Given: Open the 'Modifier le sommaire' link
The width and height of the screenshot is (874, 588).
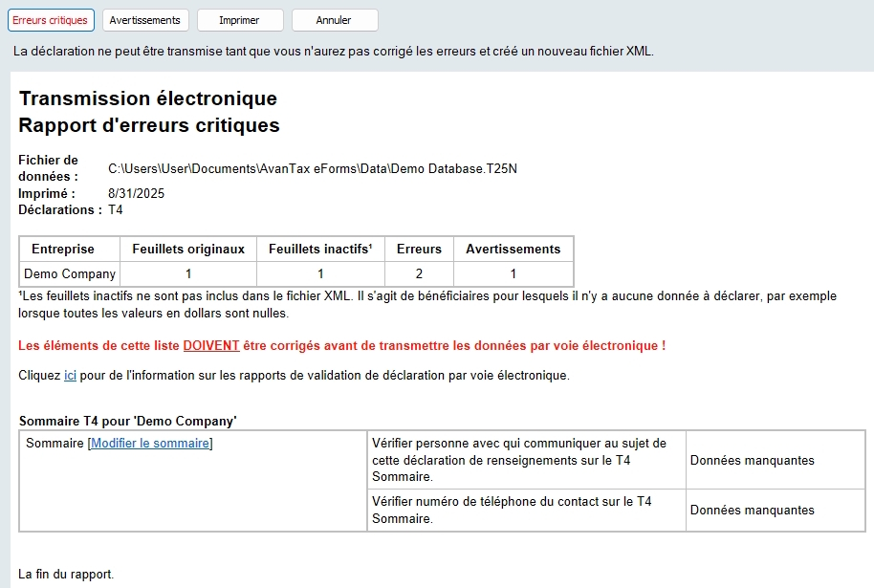Looking at the screenshot, I should (x=150, y=443).
